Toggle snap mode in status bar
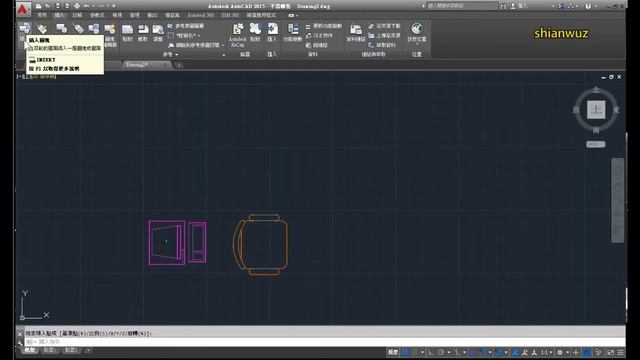The width and height of the screenshot is (640, 360). (414, 352)
